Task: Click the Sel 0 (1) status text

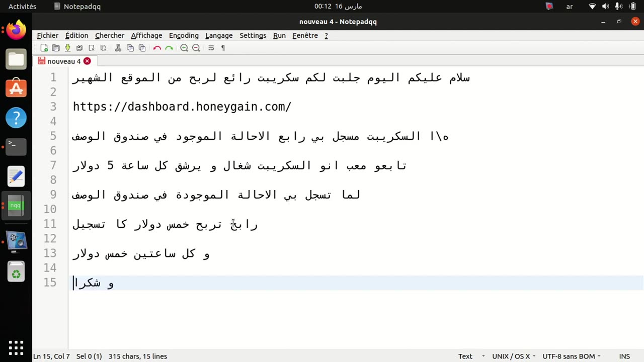Action: click(89, 356)
